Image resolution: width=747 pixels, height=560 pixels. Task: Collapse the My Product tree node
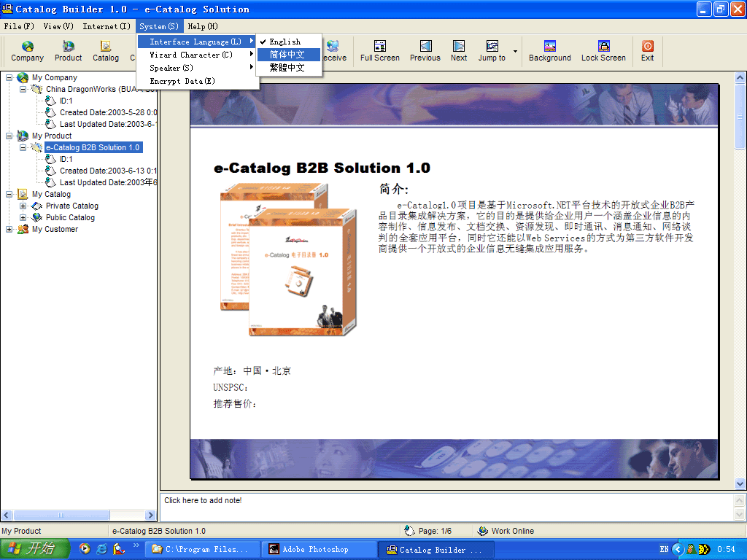[x=9, y=136]
